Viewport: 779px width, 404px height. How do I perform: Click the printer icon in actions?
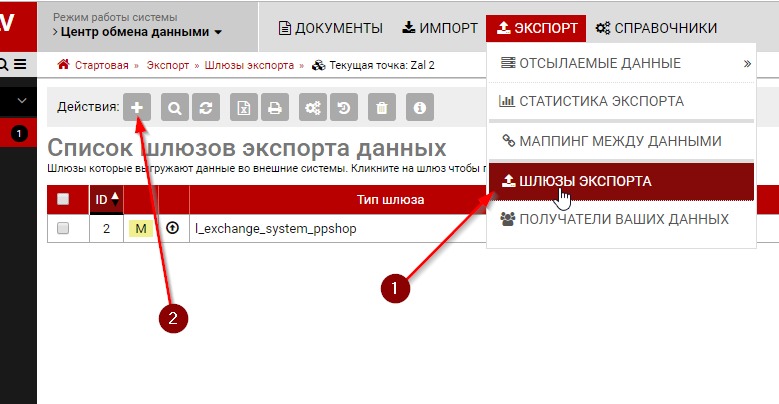point(275,107)
